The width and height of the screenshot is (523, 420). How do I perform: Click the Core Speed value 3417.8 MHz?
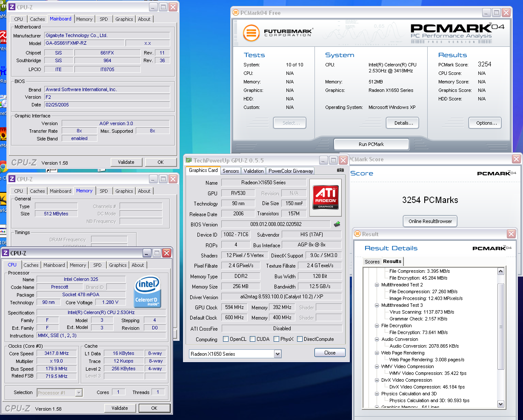click(x=57, y=353)
